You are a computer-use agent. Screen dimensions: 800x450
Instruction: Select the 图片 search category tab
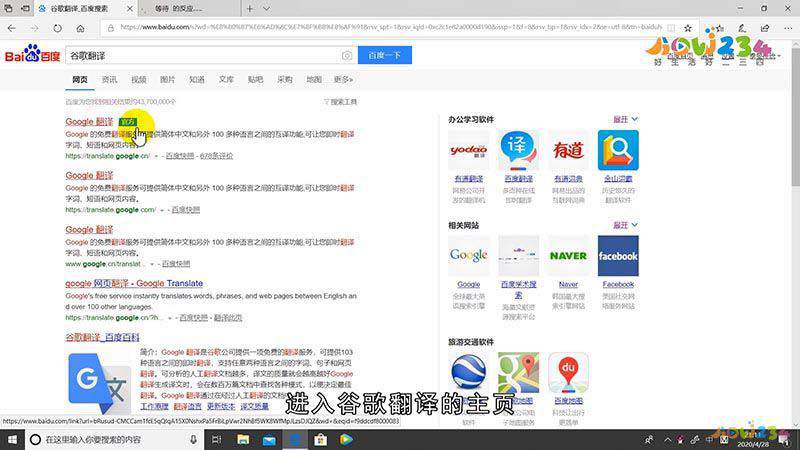(x=167, y=80)
